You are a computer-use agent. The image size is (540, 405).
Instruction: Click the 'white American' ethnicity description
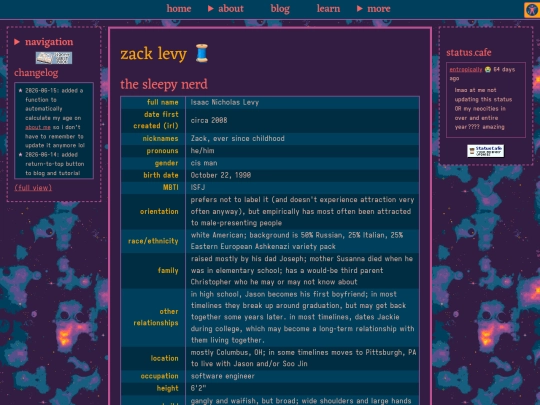click(x=297, y=241)
